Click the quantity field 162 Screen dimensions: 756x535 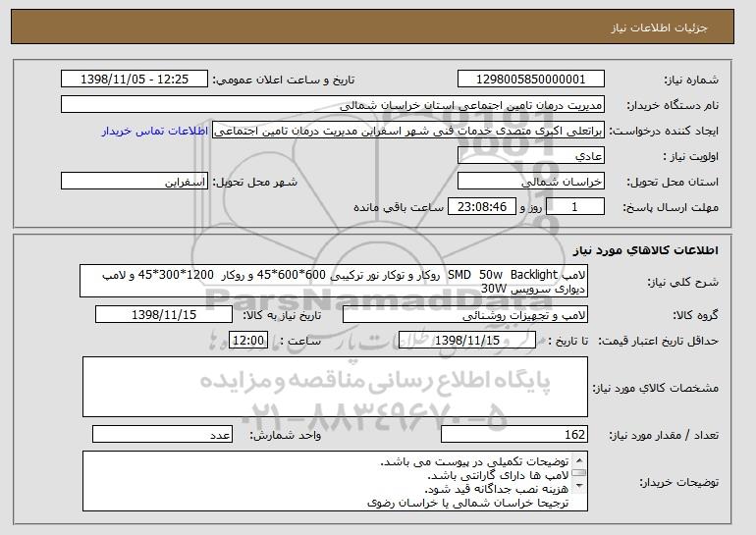pos(514,434)
